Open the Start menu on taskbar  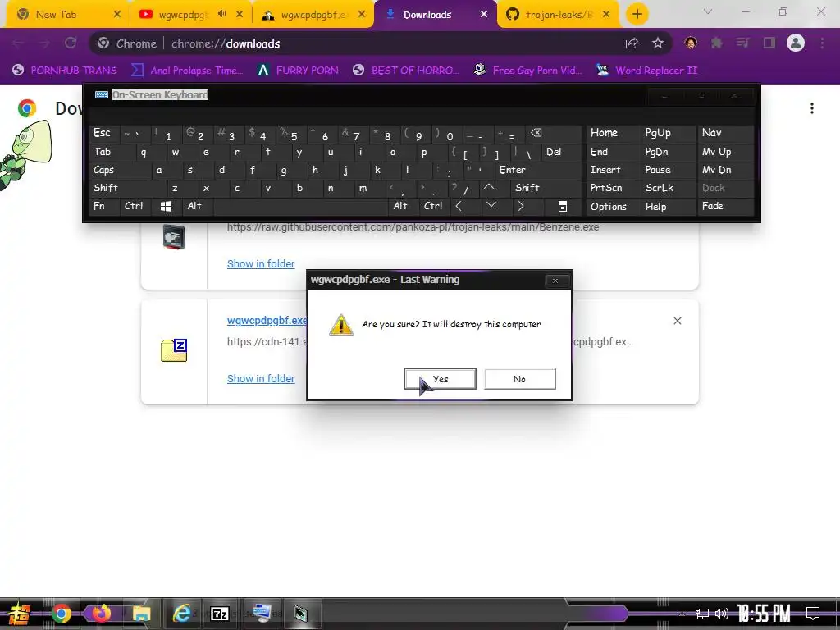(x=18, y=614)
